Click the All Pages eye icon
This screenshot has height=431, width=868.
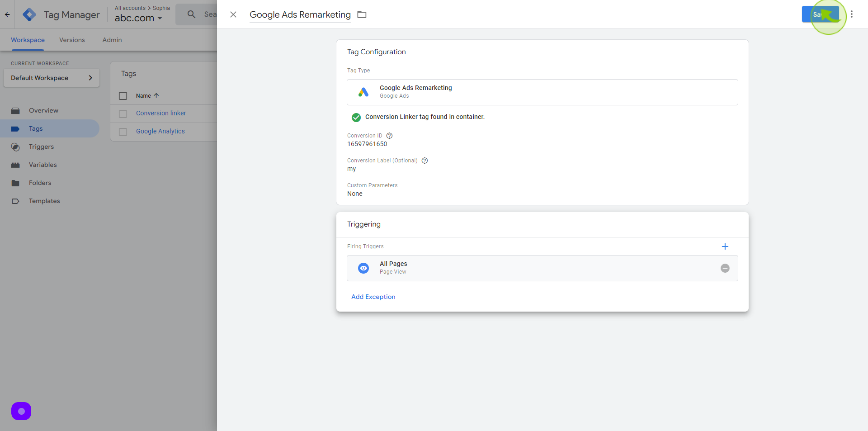tap(363, 268)
